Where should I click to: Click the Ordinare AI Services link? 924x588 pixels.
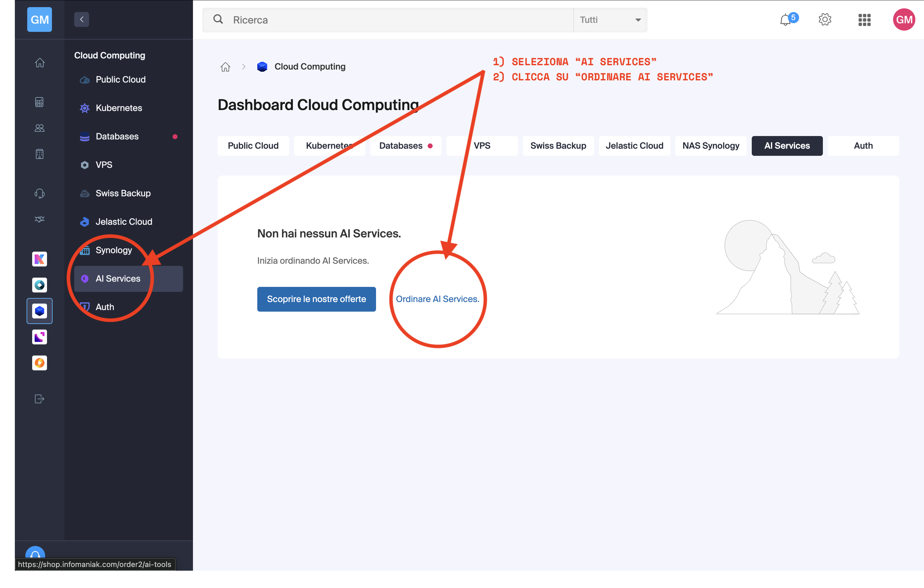pos(438,299)
